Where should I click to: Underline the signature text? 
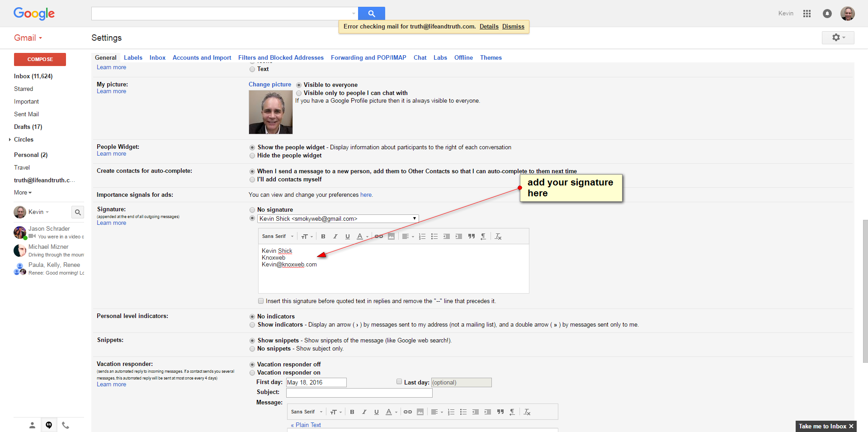(348, 236)
